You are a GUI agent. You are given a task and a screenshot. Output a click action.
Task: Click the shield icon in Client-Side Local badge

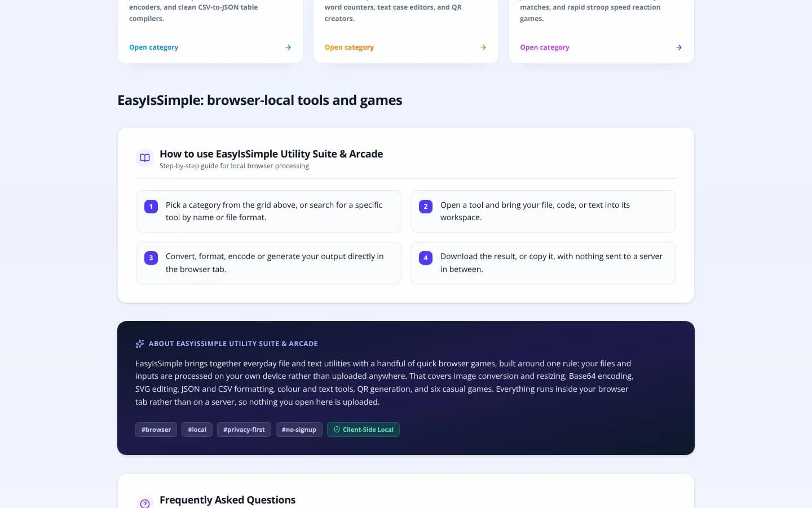[x=337, y=430]
